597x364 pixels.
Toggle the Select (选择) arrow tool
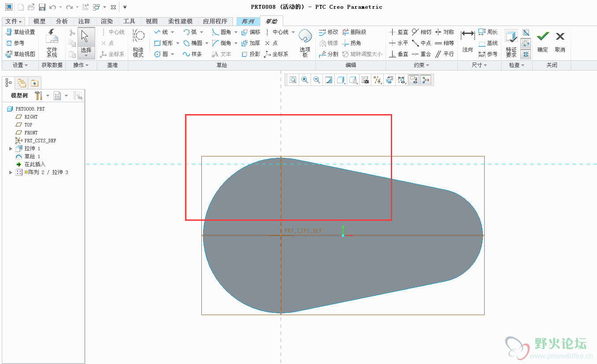[x=86, y=43]
